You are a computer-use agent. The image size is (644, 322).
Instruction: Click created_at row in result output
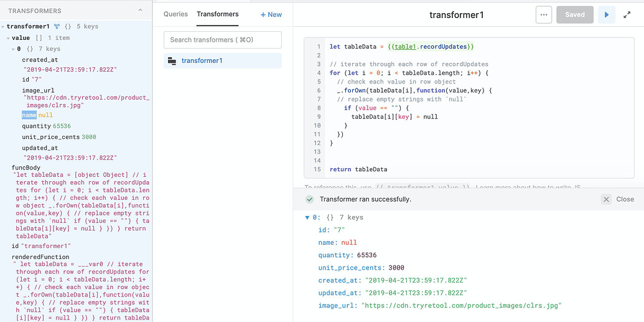coord(393,280)
